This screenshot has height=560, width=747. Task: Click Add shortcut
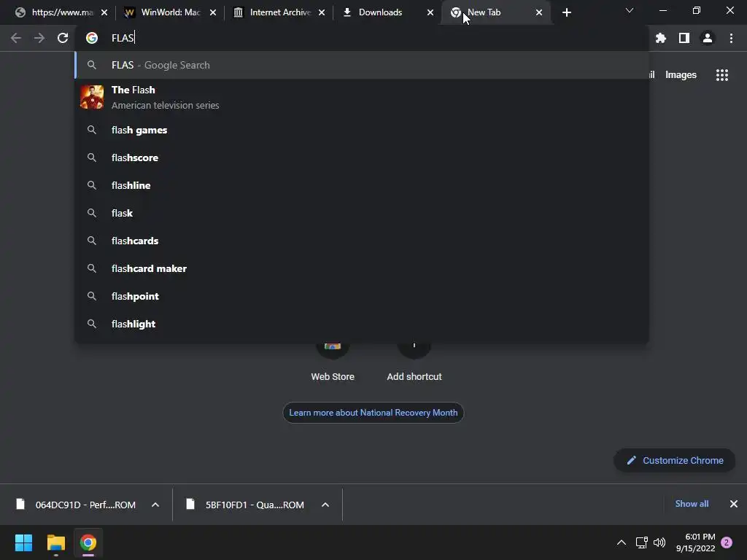pos(414,362)
